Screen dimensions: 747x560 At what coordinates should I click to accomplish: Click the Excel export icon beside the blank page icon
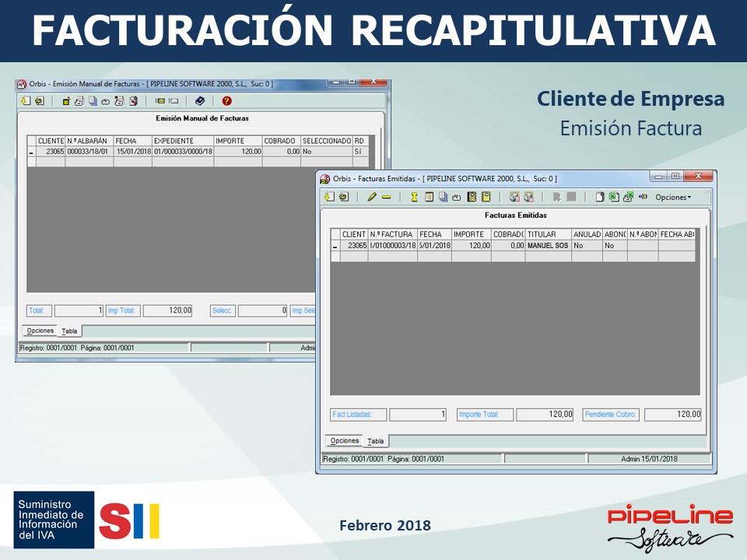click(x=614, y=197)
